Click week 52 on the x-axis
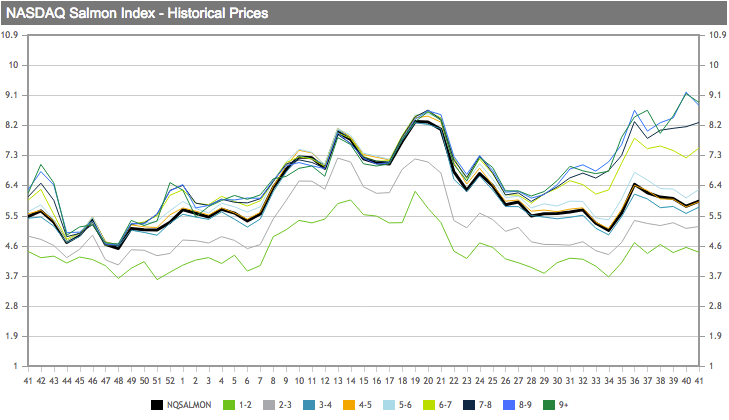 pyautogui.click(x=170, y=381)
